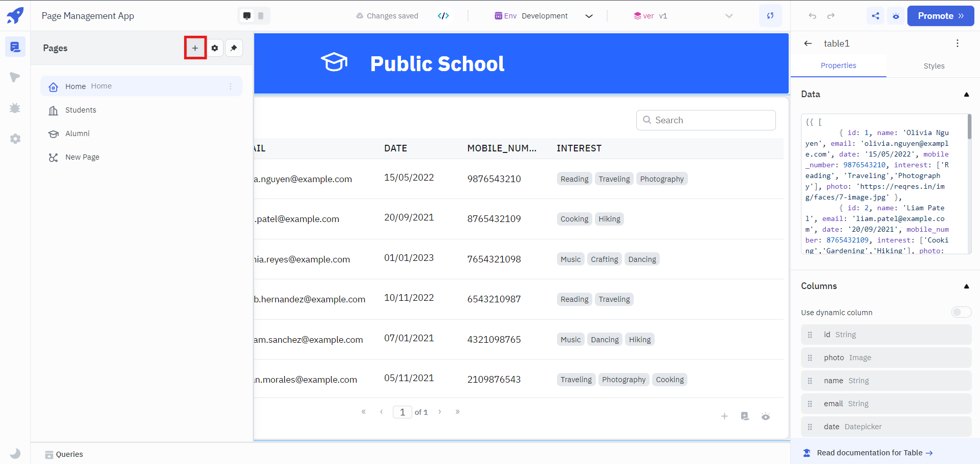Open the version v1 dropdown
Image resolution: width=980 pixels, height=464 pixels.
point(683,16)
